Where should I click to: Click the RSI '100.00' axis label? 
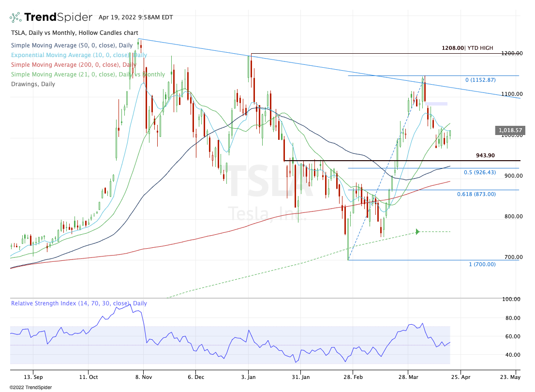tap(511, 299)
